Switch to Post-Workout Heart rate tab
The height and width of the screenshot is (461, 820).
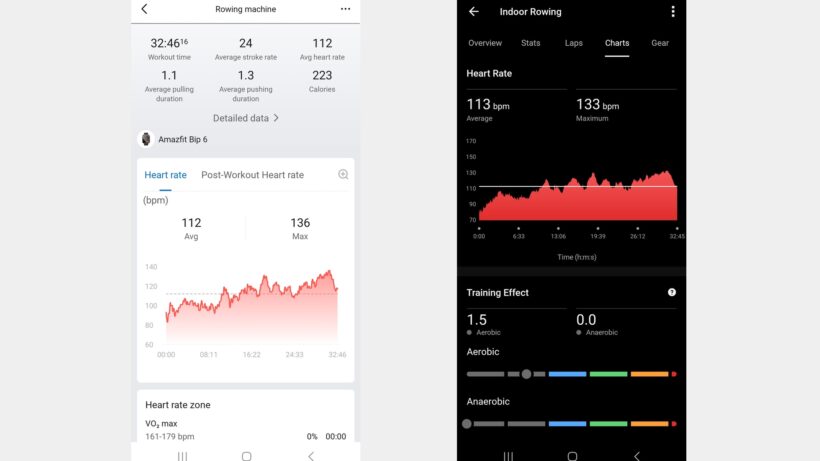[252, 175]
